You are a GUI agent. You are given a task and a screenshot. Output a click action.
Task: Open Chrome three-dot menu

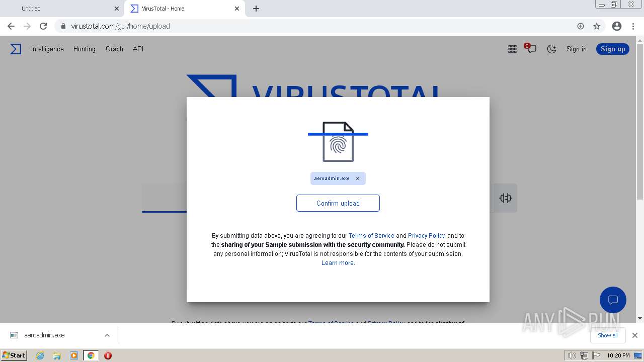point(633,26)
